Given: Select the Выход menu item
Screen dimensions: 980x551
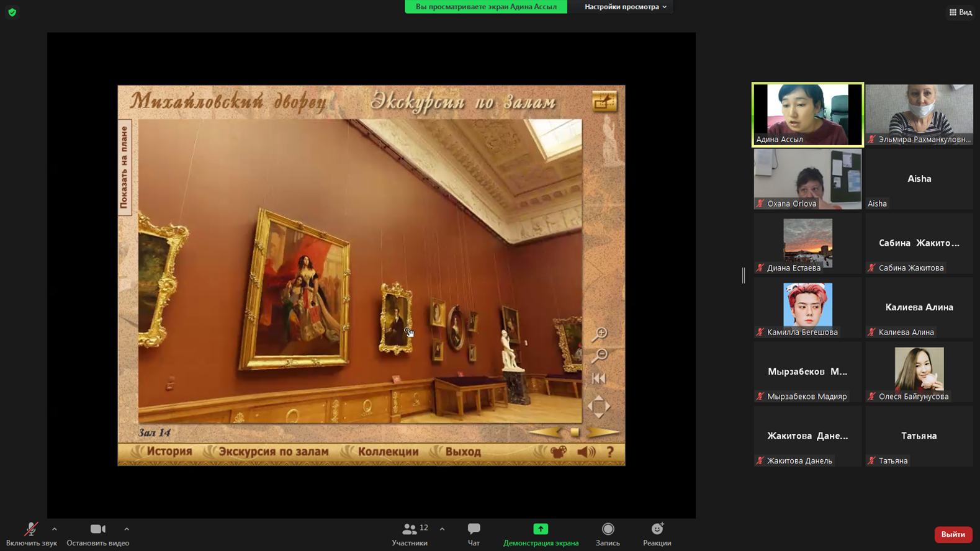Looking at the screenshot, I should pyautogui.click(x=463, y=452).
